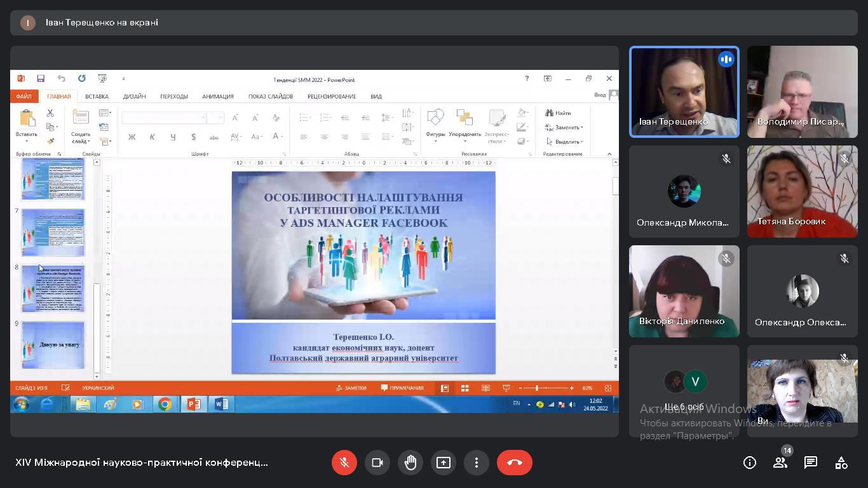Click ЗАМЕТКИ notes button in status bar
The image size is (868, 488).
tap(351, 388)
